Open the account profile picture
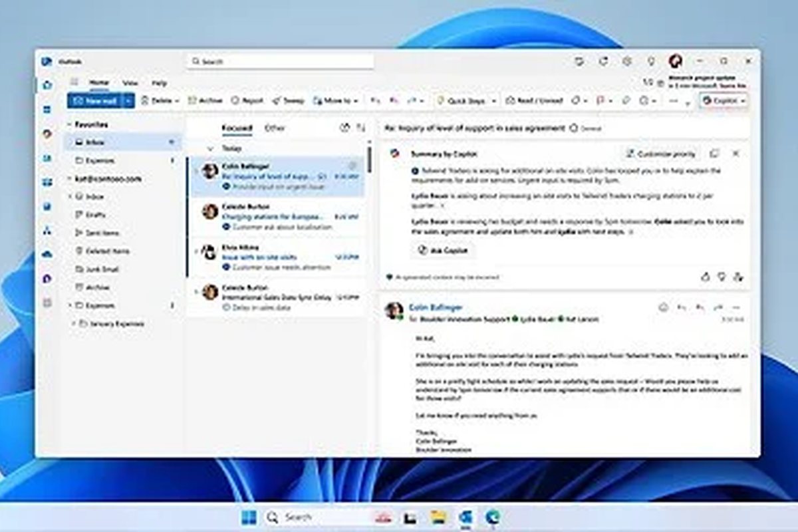 click(x=676, y=61)
